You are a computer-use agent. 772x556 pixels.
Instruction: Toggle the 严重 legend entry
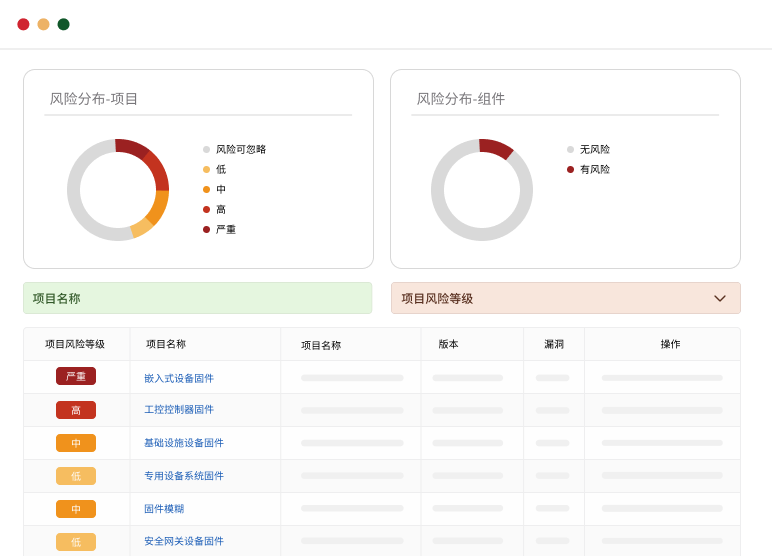point(225,229)
